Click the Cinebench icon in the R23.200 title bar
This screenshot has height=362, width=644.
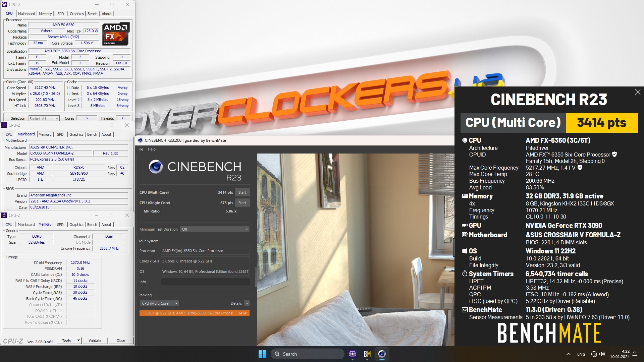[140, 140]
